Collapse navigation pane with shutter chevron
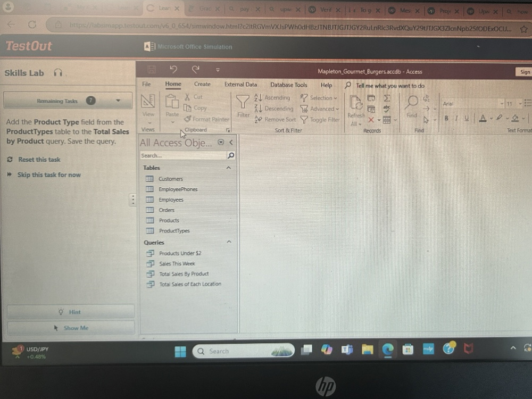The image size is (532, 399). 231,143
